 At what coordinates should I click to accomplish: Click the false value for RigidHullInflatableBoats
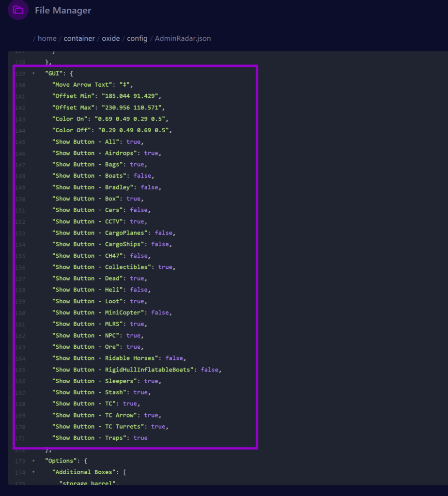pyautogui.click(x=209, y=370)
